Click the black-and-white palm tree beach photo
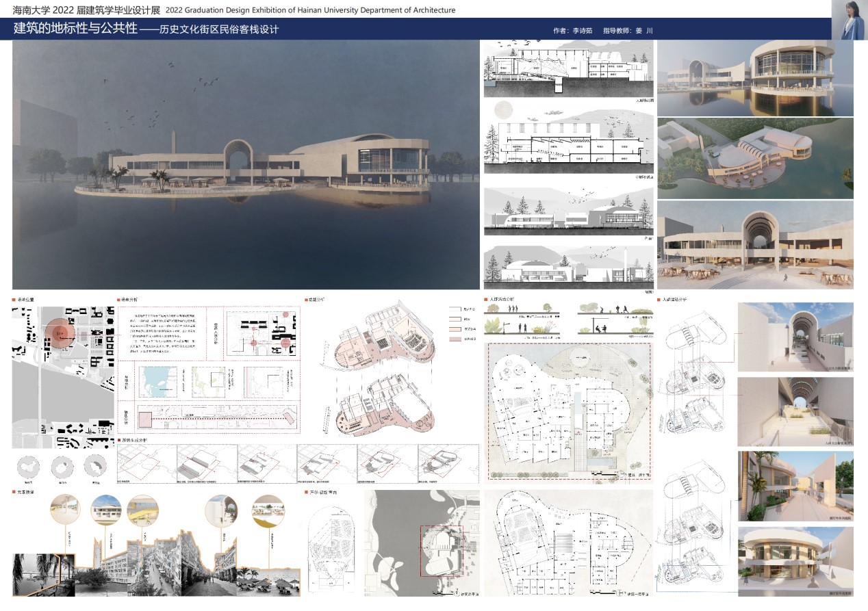Viewport: 868px width, 611px height. (x=42, y=573)
